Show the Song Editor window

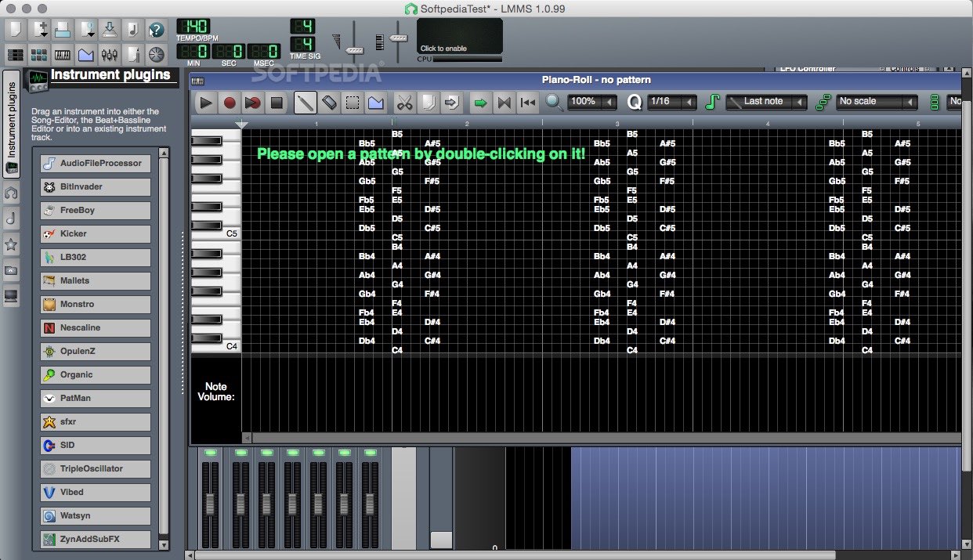[16, 55]
